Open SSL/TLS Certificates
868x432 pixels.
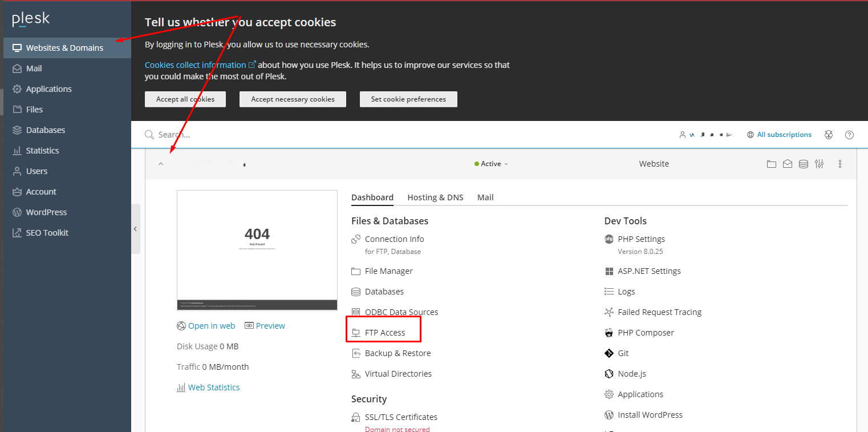401,417
